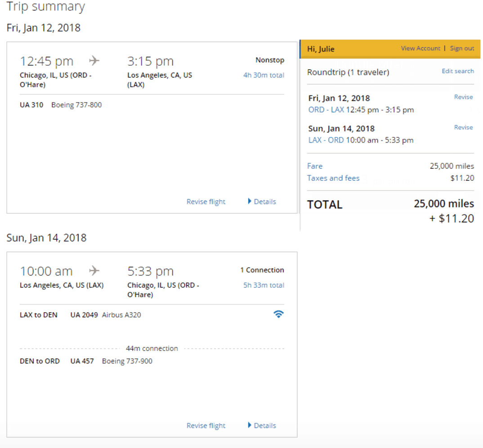Click Revise flight for the Chicago to Los Angeles trip
This screenshot has width=483, height=448.
pos(206,202)
